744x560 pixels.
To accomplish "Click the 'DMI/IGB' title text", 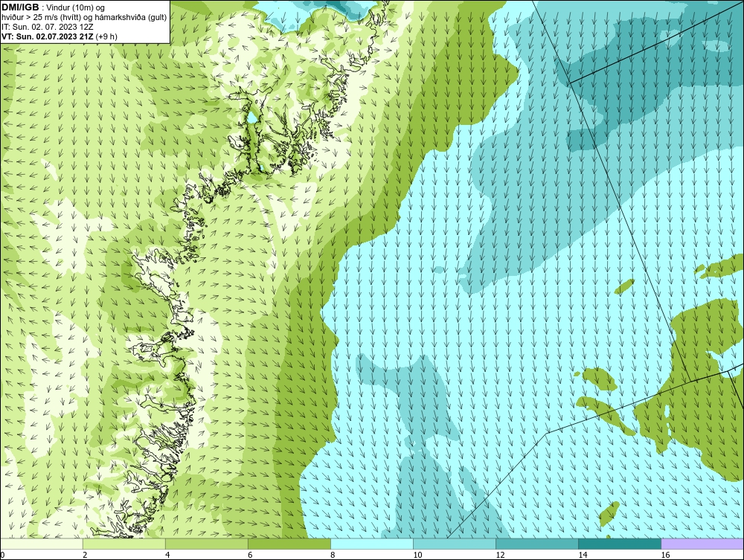I will (20, 7).
